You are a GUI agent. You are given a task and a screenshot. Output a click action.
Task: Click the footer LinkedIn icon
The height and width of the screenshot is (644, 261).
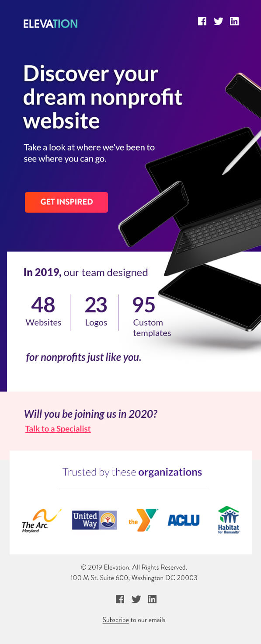click(152, 599)
